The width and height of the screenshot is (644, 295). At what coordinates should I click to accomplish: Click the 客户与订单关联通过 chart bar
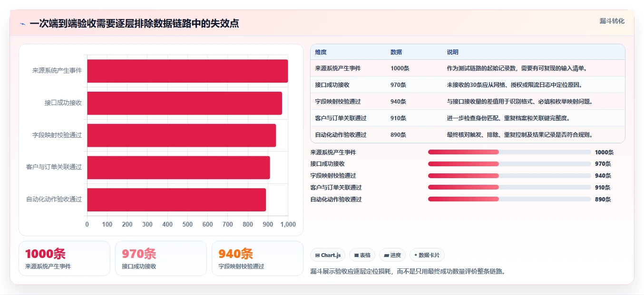point(178,167)
